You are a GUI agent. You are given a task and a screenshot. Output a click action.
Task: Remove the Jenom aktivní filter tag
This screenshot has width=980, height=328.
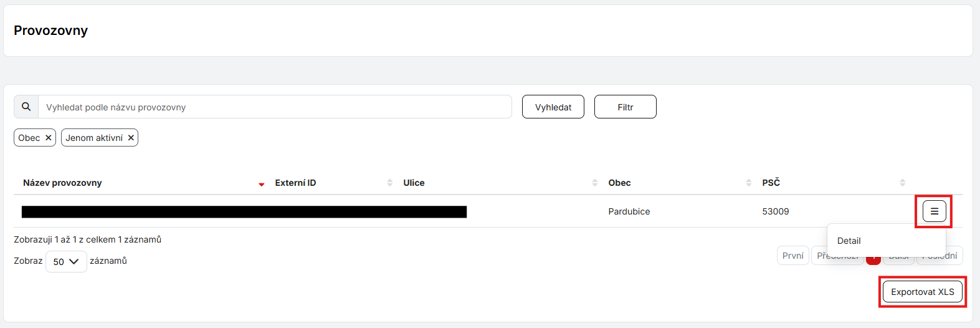pyautogui.click(x=131, y=138)
